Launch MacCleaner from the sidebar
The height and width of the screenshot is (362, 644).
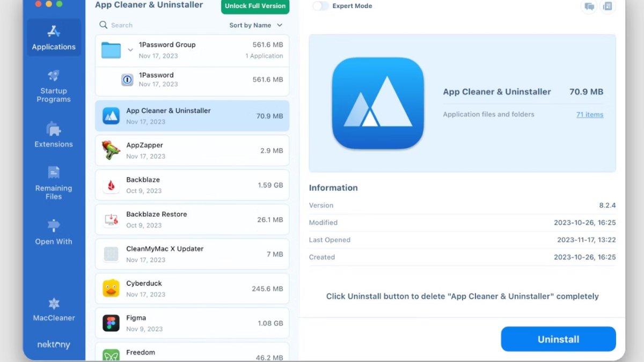[x=54, y=309]
